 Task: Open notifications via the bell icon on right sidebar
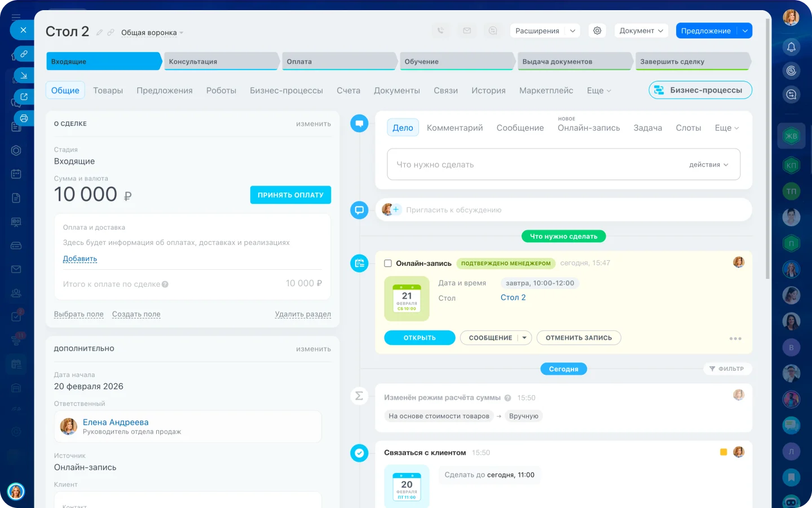tap(791, 48)
